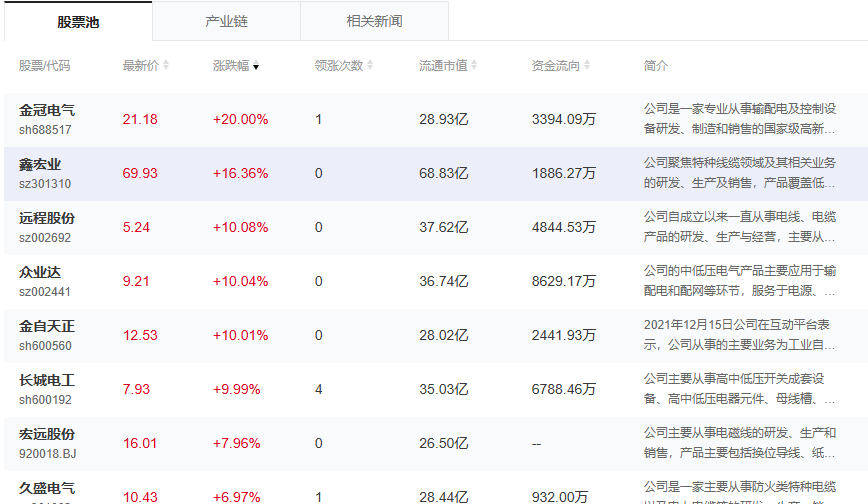Open stock 久盛电气
This screenshot has height=504, width=868.
[47, 488]
